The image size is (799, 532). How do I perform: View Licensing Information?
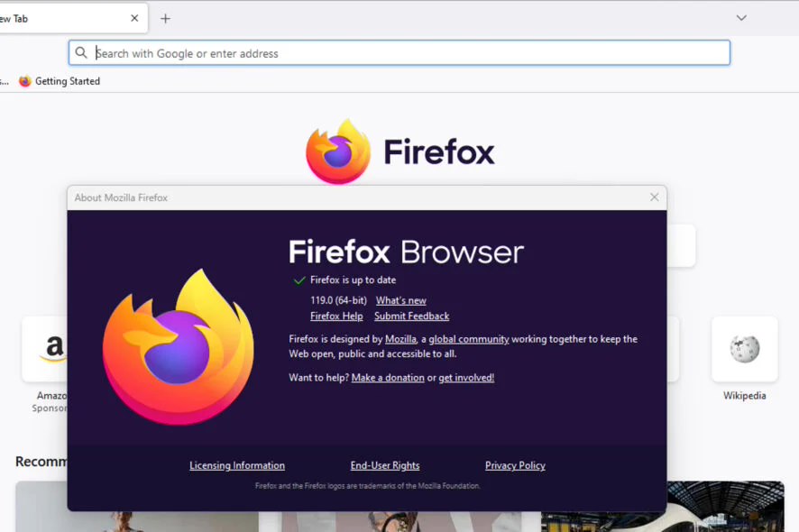[237, 465]
